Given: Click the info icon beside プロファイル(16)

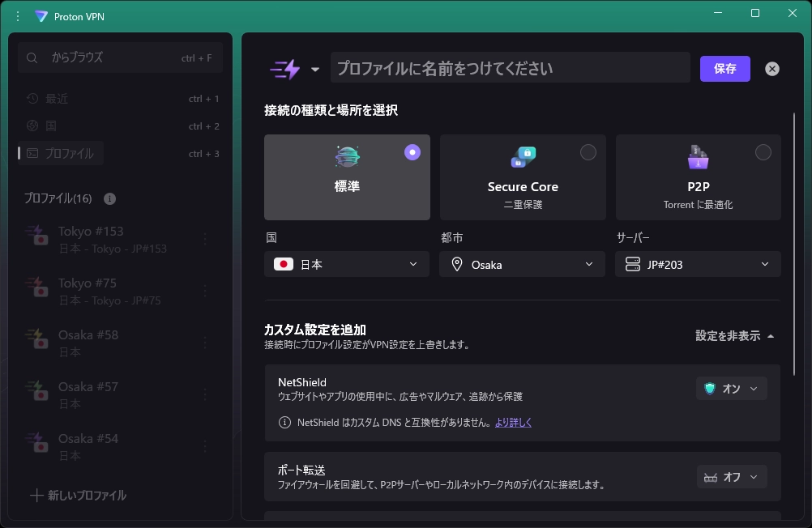Looking at the screenshot, I should tap(110, 198).
